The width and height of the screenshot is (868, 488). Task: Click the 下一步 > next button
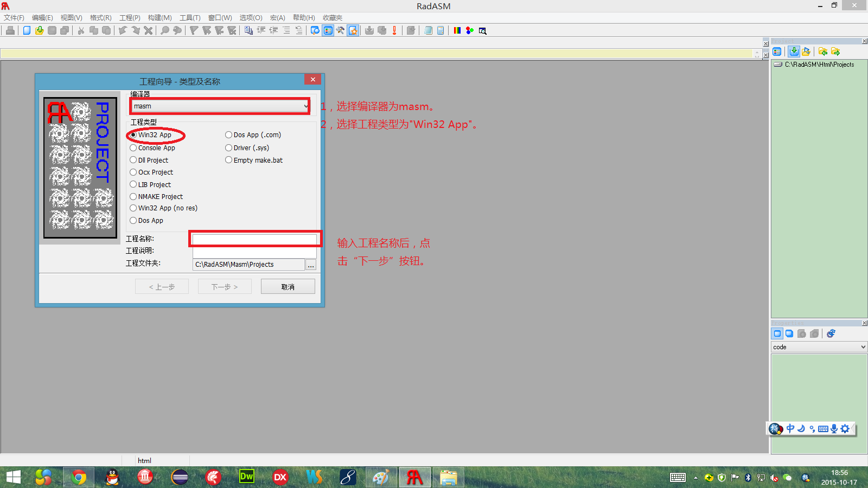tap(225, 286)
